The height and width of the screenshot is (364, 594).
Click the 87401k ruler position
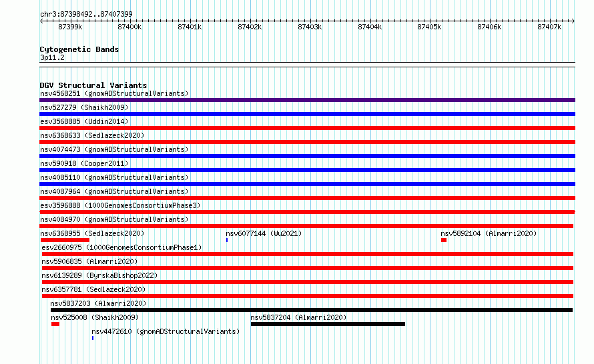click(190, 27)
